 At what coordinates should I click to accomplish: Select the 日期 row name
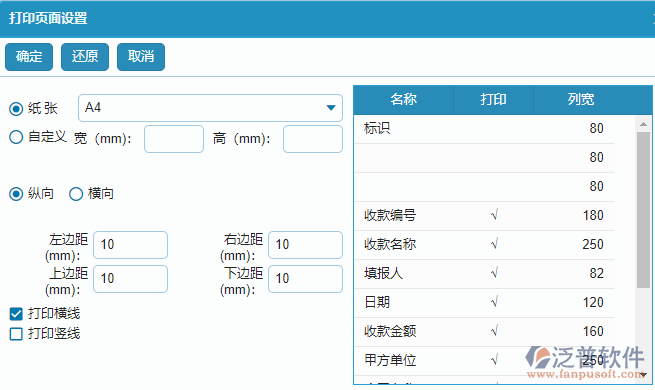pyautogui.click(x=377, y=302)
